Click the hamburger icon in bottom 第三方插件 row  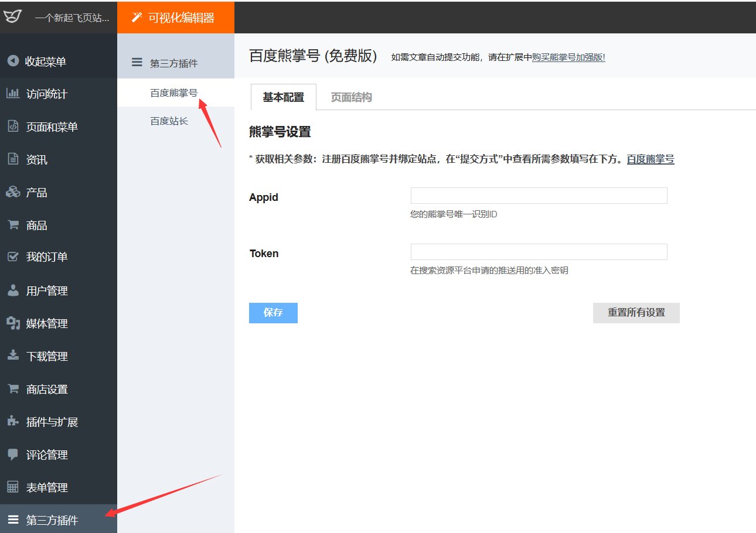point(12,520)
